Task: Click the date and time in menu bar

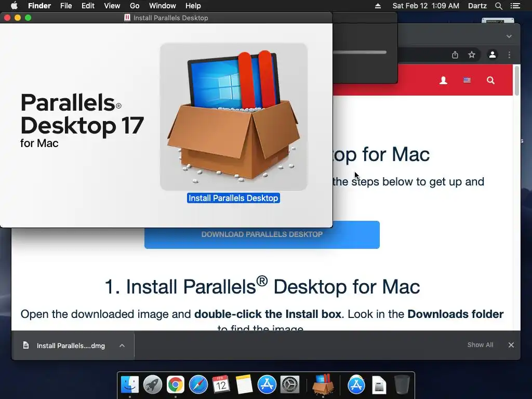Action: (426, 6)
